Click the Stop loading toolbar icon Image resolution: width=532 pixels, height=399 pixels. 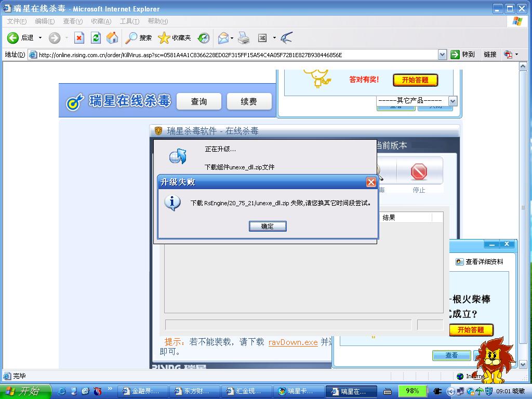click(x=79, y=37)
